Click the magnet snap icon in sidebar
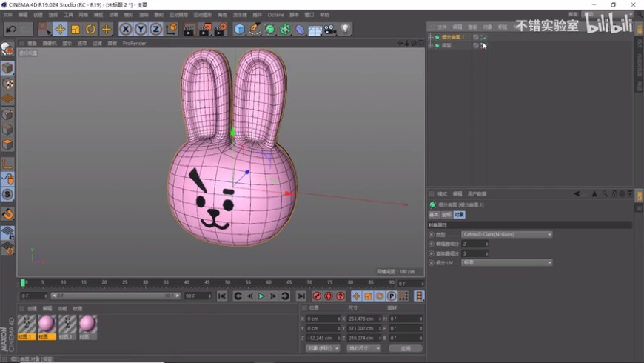The image size is (644, 363). tap(7, 214)
